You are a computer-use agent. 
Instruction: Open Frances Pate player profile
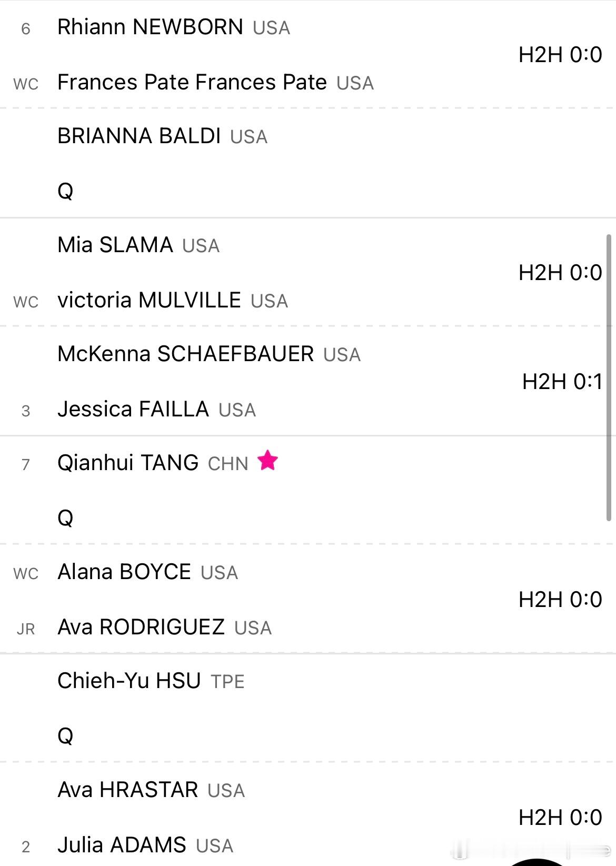pyautogui.click(x=192, y=82)
